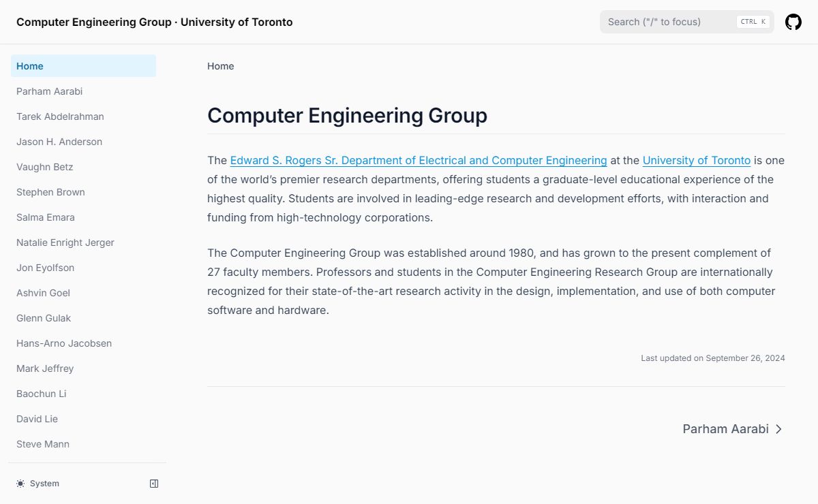This screenshot has width=818, height=504.
Task: Click the Home breadcrumb
Action: (221, 66)
